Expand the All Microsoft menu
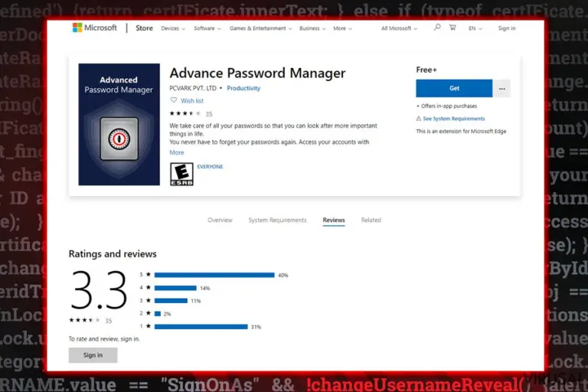 (x=399, y=28)
